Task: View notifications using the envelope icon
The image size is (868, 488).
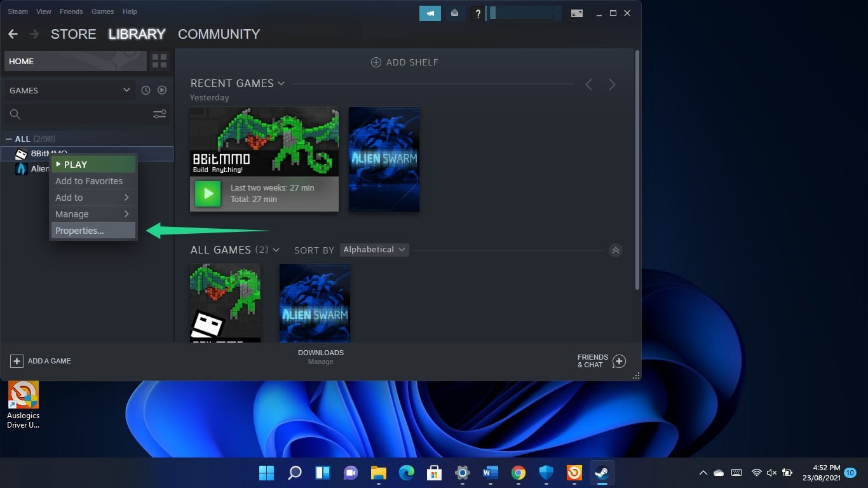Action: [454, 13]
